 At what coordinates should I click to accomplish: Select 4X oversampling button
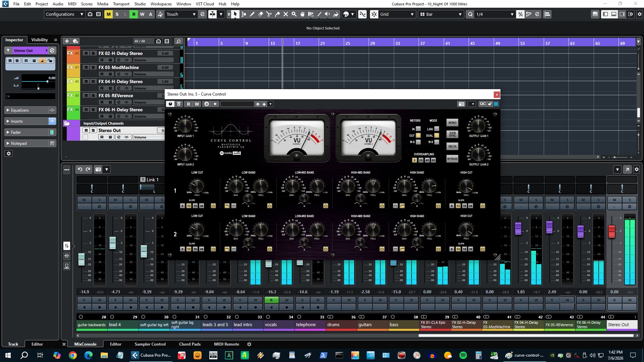[x=427, y=160]
